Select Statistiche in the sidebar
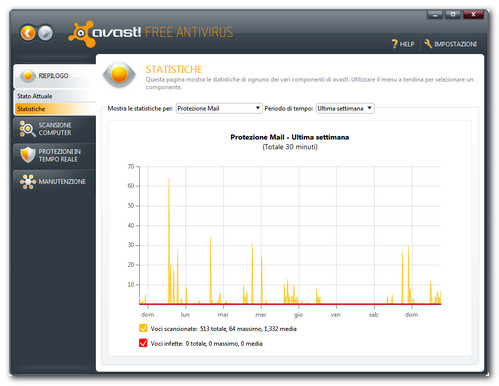Image resolution: width=499 pixels, height=386 pixels. pyautogui.click(x=55, y=109)
